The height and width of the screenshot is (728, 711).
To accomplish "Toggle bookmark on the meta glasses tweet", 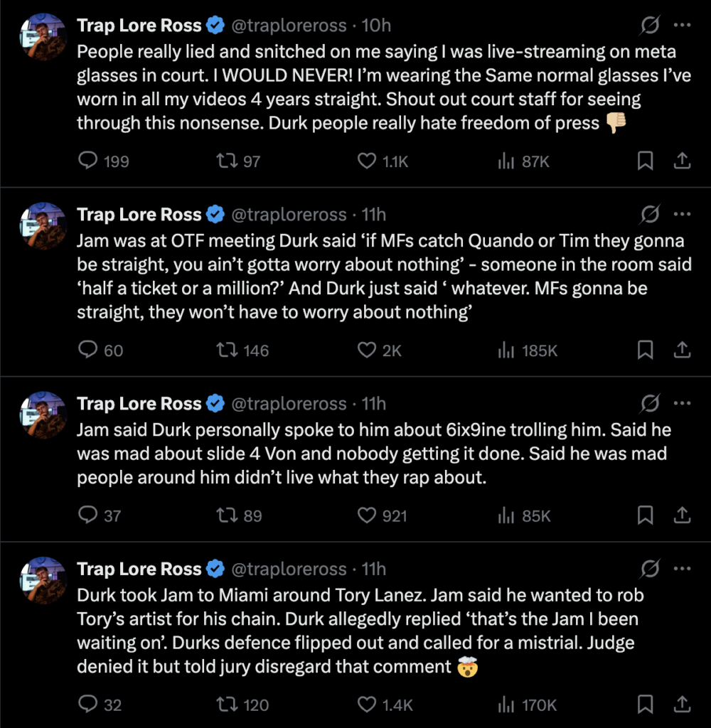I will [x=645, y=161].
